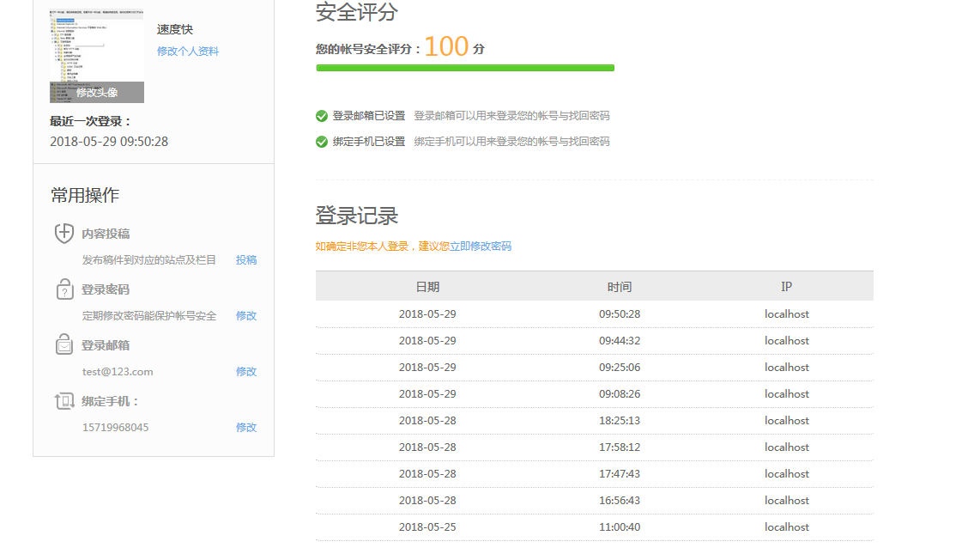
Task: Click 修改 link beside test@123.com
Action: tap(246, 372)
